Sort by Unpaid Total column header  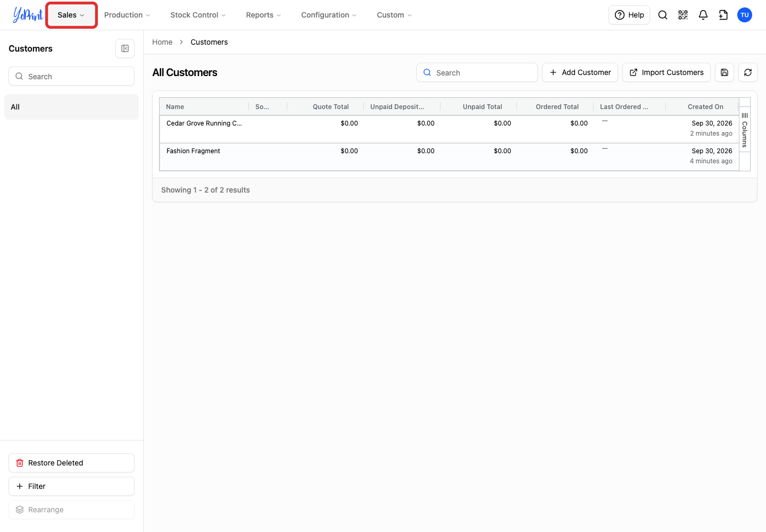tap(479, 106)
